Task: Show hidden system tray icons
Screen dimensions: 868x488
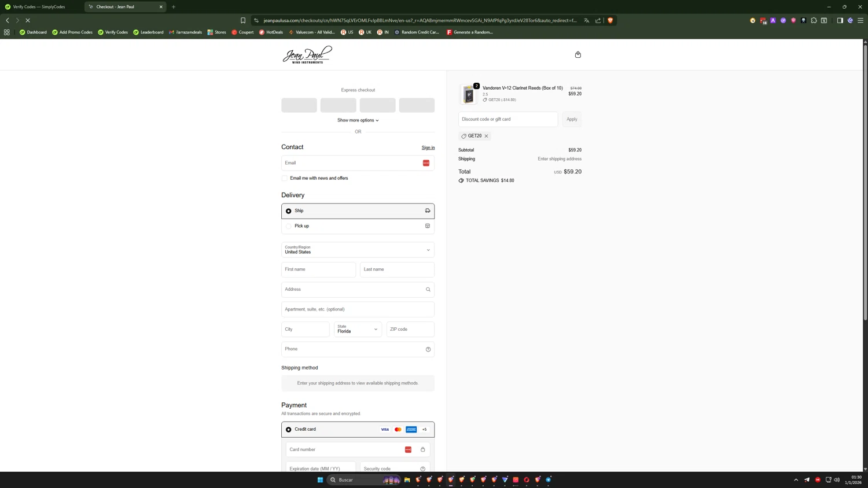Action: click(x=796, y=479)
